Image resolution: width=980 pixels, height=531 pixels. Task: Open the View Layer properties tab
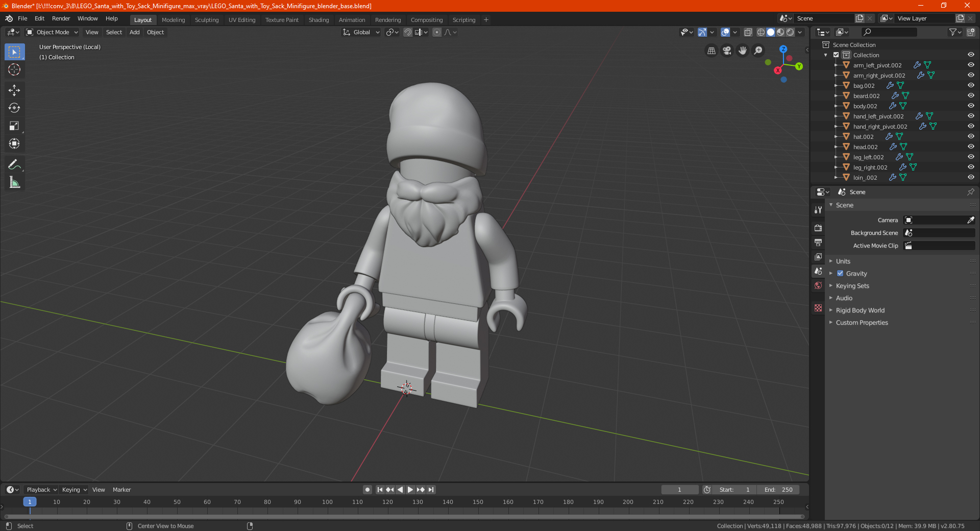point(818,256)
